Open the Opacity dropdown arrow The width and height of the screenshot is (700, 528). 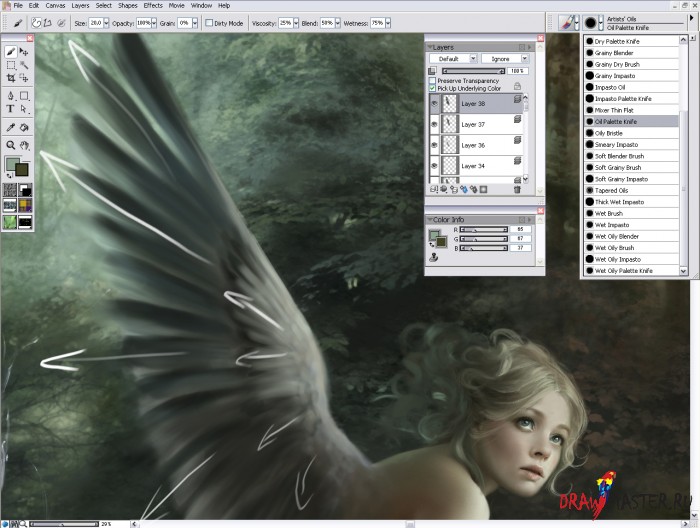pyautogui.click(x=154, y=23)
